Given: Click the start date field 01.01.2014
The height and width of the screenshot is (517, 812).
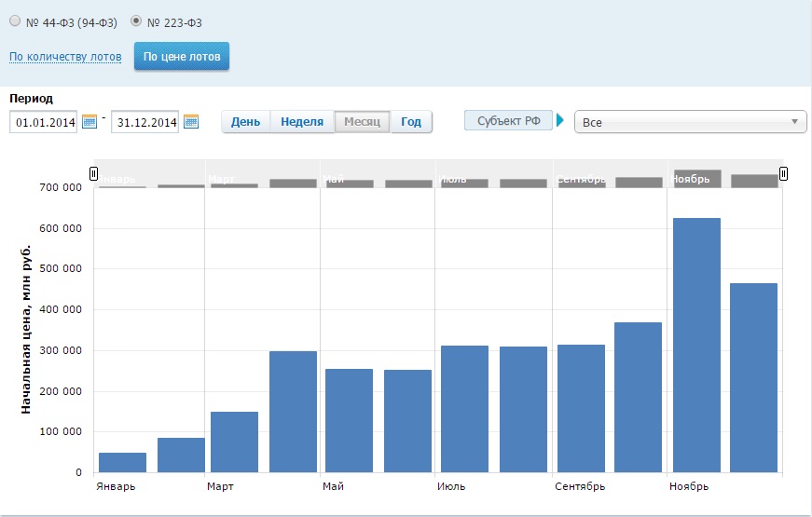Looking at the screenshot, I should pyautogui.click(x=44, y=122).
